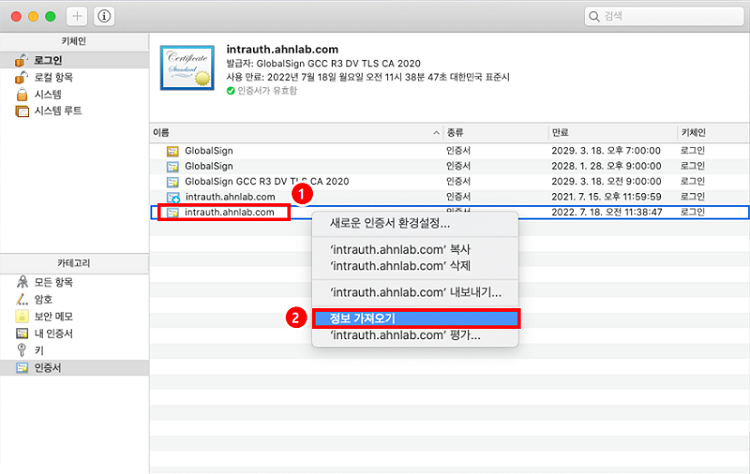Select GlobalSign GCC R3 DV TLS CA 2020 row
The image size is (750, 474).
click(450, 181)
